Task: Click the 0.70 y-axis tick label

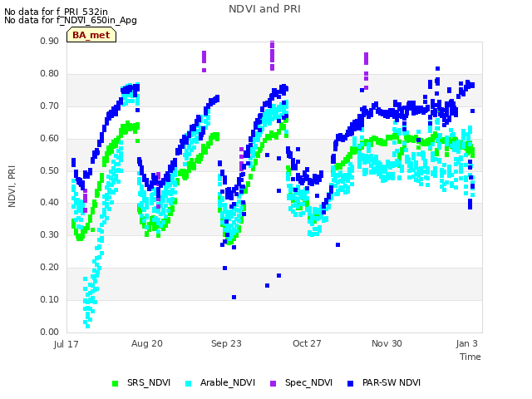Action: 50,106
